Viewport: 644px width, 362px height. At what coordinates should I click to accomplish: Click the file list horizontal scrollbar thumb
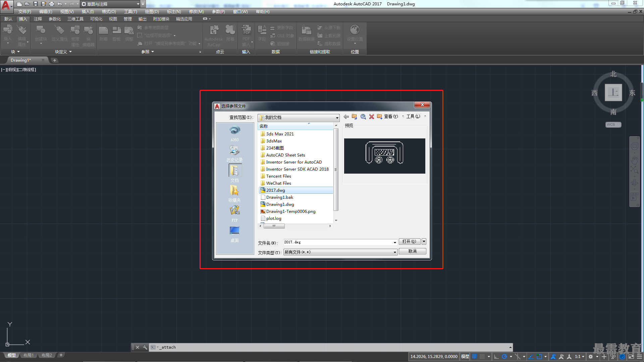274,226
